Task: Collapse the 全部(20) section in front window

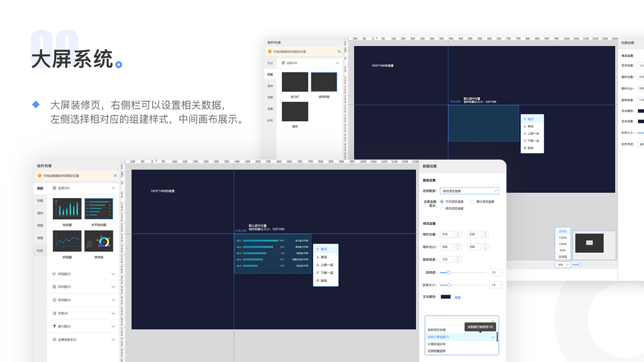Action: click(x=113, y=188)
